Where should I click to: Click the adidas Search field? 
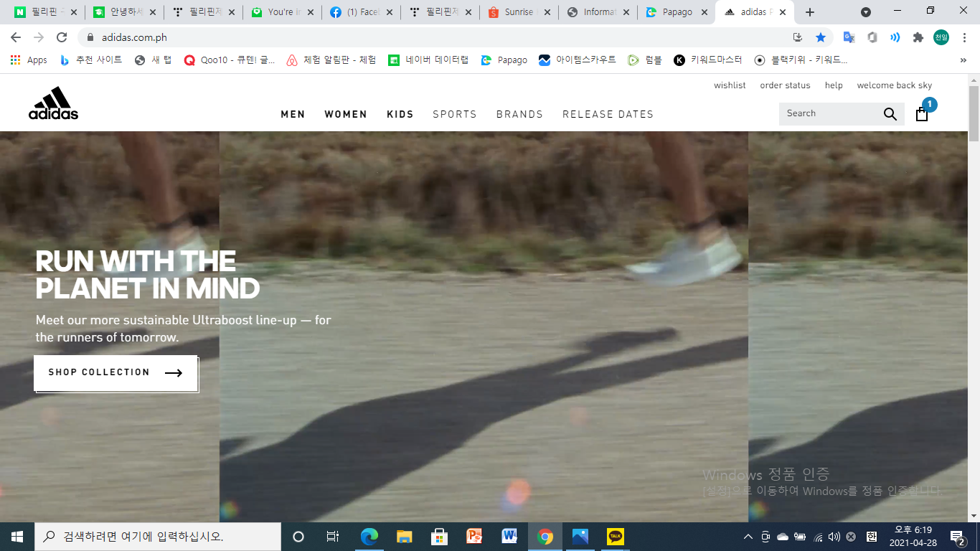pyautogui.click(x=831, y=114)
